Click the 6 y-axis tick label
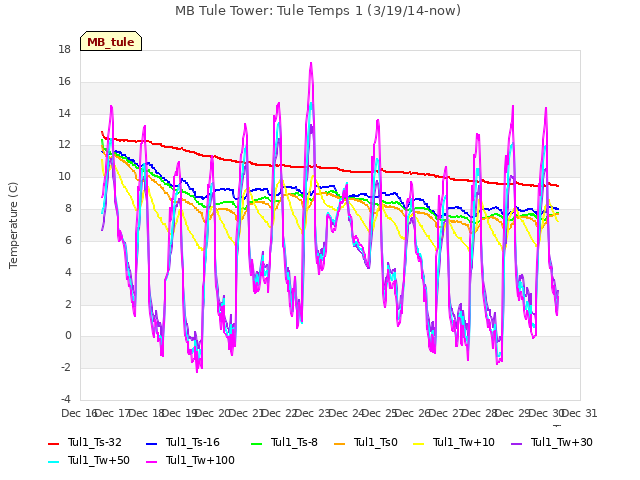The width and height of the screenshot is (640, 480). (68, 240)
